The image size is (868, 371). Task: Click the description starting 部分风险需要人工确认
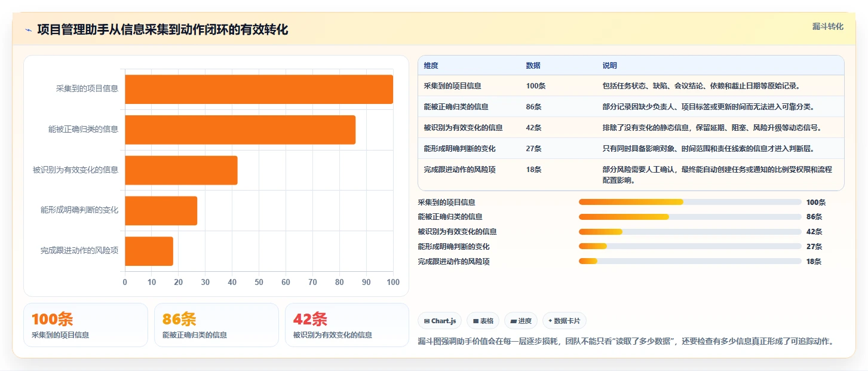pyautogui.click(x=717, y=174)
